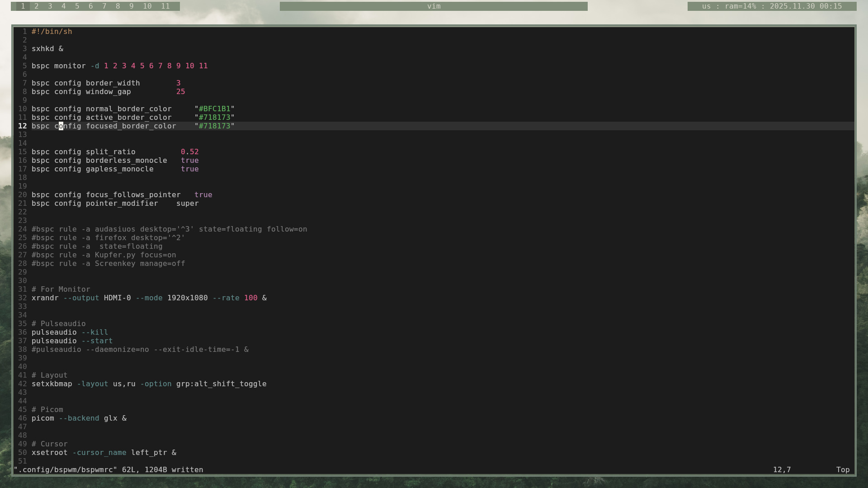
Task: Click the focused_border_color hex value
Action: click(x=214, y=126)
